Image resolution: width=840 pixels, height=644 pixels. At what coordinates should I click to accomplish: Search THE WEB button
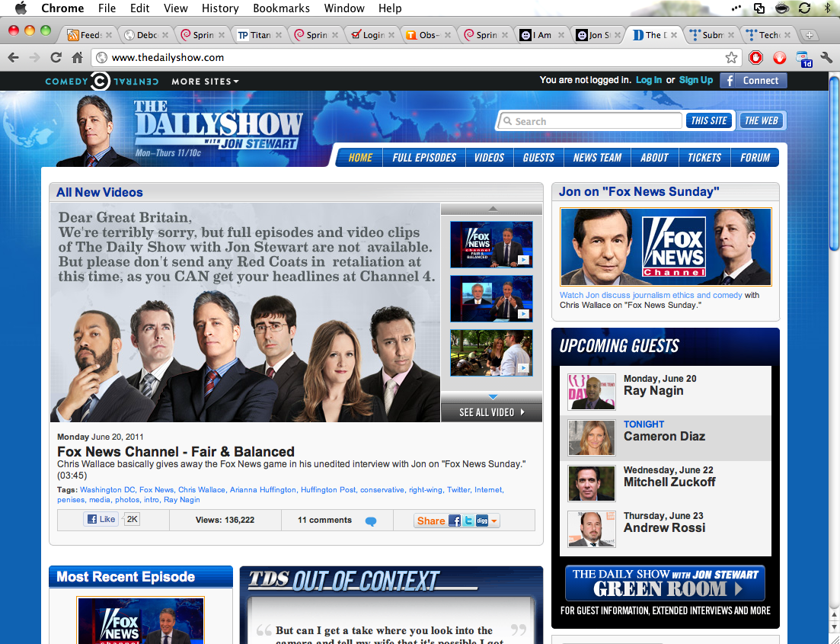pyautogui.click(x=761, y=120)
